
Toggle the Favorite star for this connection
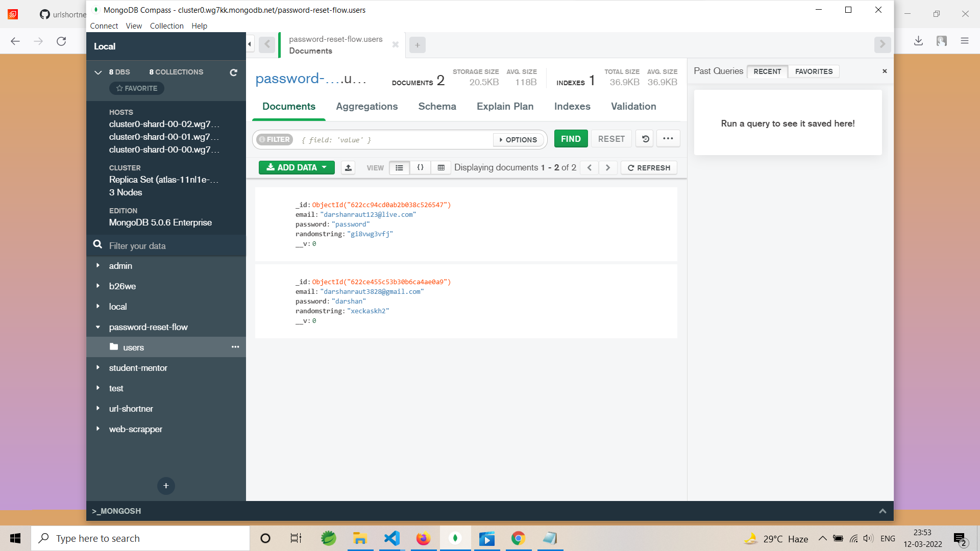click(136, 88)
